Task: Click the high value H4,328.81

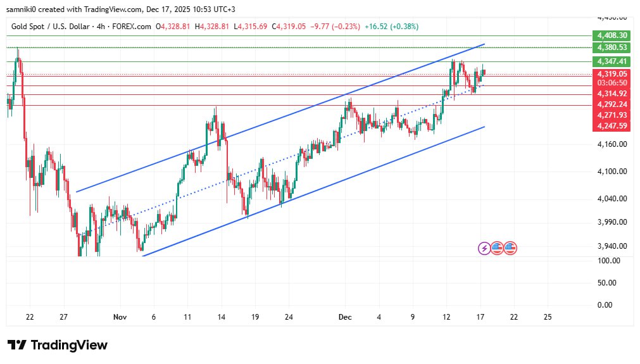Action: (212, 27)
